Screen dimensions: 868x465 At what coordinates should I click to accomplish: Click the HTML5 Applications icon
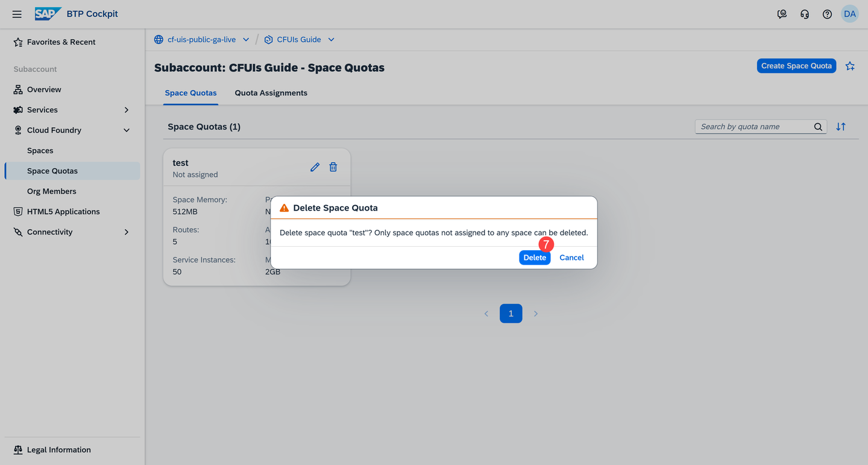18,212
